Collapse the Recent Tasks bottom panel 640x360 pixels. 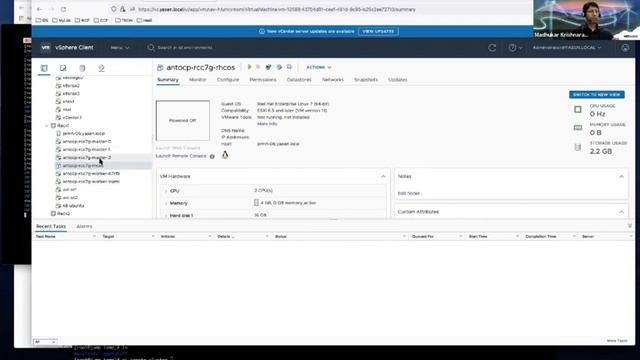pyautogui.click(x=629, y=226)
